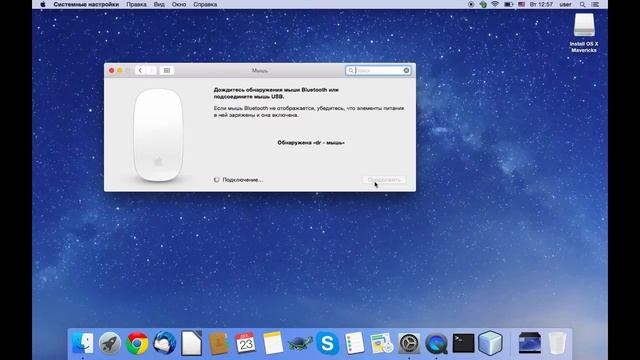Viewport: 640px width, 360px height.
Task: Launch Launchpad rocket icon in dock
Action: tap(110, 343)
